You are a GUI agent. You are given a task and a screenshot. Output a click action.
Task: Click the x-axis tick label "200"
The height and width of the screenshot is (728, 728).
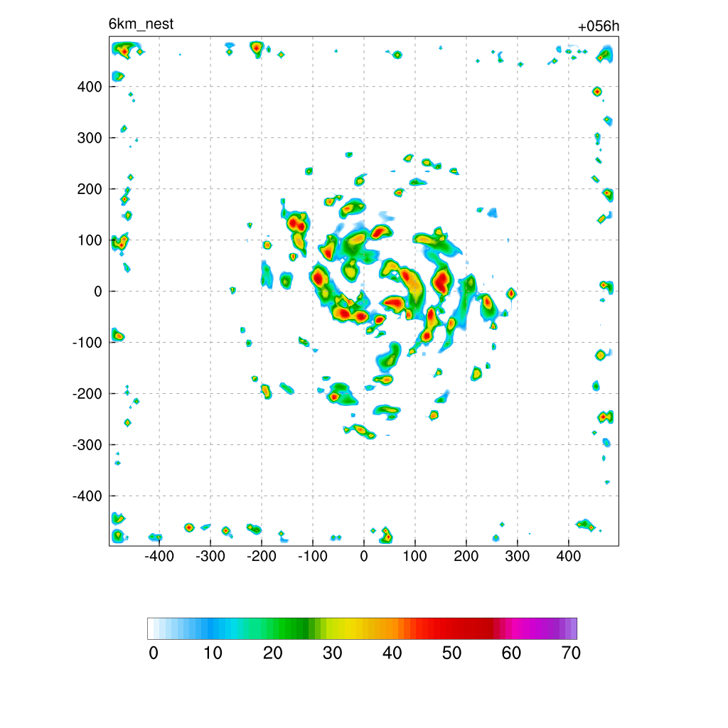pos(466,556)
